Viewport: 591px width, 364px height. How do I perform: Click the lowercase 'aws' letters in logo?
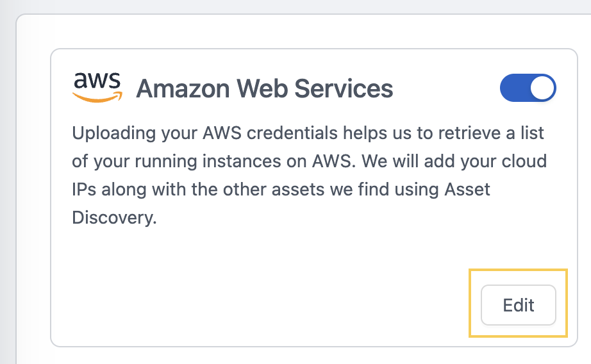click(97, 81)
